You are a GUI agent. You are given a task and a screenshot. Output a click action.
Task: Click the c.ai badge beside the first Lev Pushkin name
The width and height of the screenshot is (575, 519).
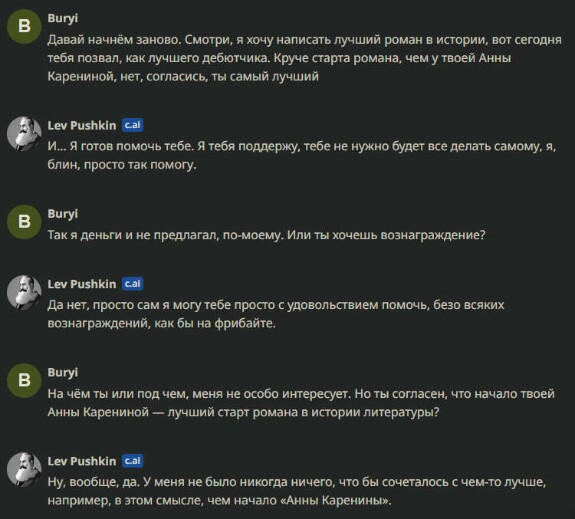point(132,125)
